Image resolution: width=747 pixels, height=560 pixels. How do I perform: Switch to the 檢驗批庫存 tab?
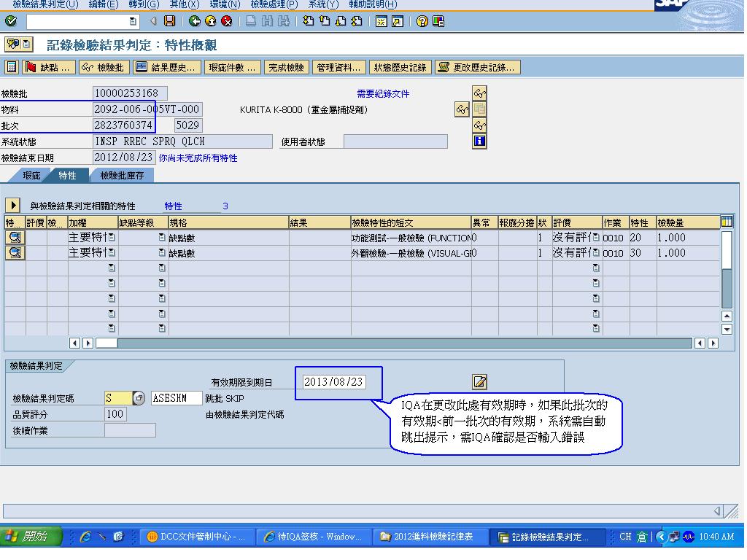[x=122, y=175]
